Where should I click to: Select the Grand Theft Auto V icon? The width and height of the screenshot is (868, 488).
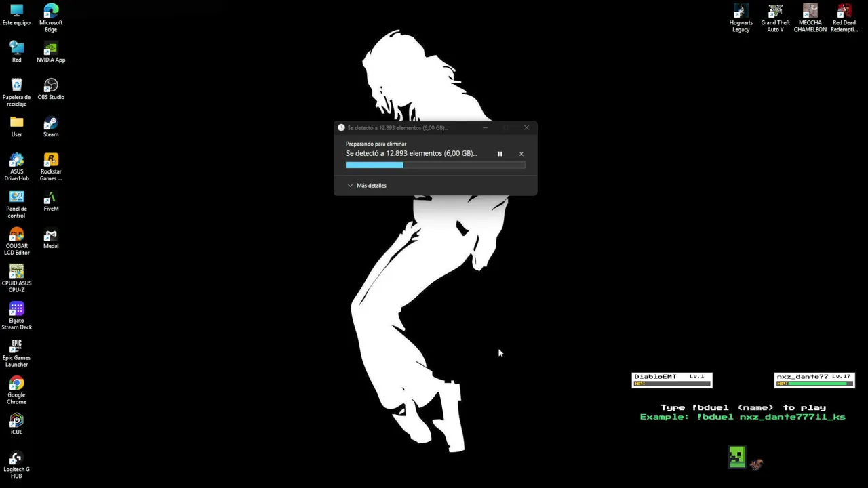click(775, 18)
